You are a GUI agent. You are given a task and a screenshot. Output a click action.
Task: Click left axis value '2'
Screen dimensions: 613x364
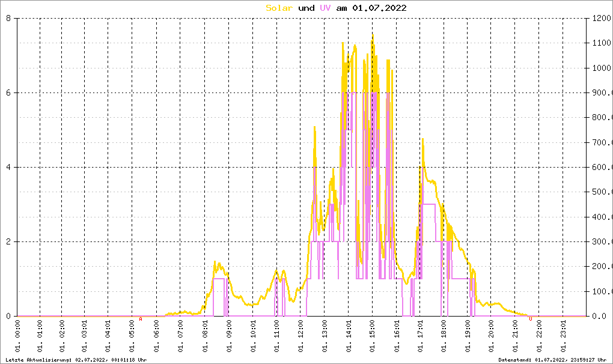(x=8, y=241)
